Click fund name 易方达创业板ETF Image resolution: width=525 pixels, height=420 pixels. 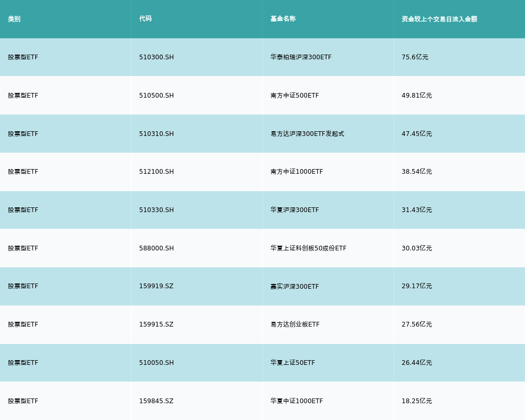pos(295,324)
